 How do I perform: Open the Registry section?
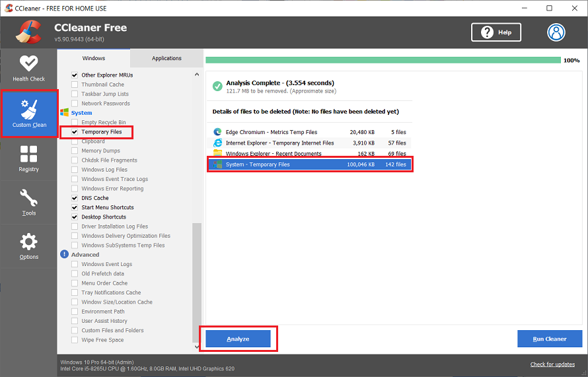coord(28,158)
